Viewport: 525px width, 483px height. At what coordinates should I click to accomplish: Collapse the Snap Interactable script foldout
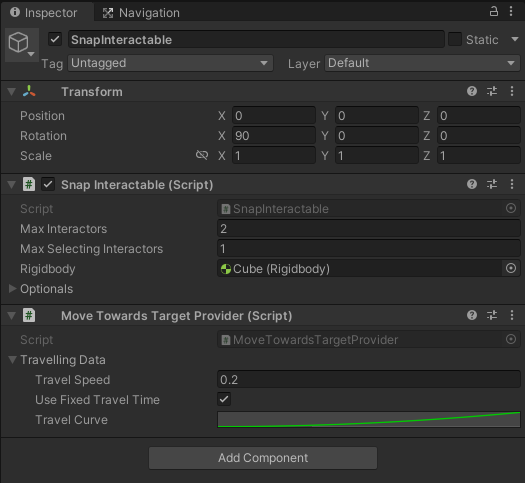tap(12, 184)
